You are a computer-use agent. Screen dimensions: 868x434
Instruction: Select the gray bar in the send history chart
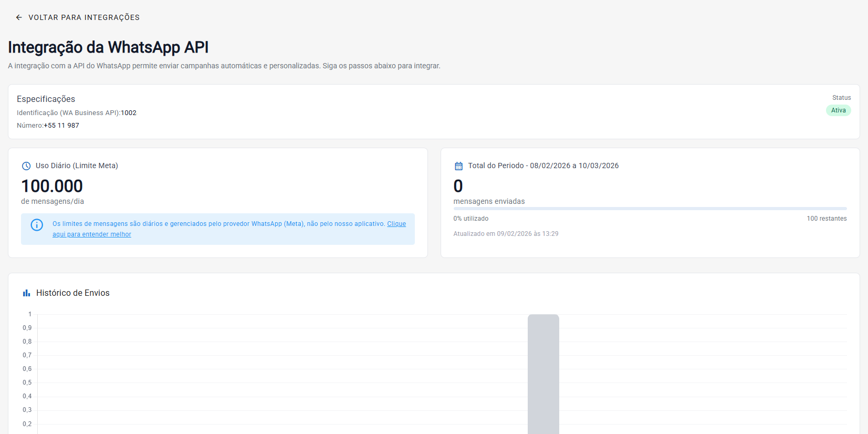click(x=543, y=374)
